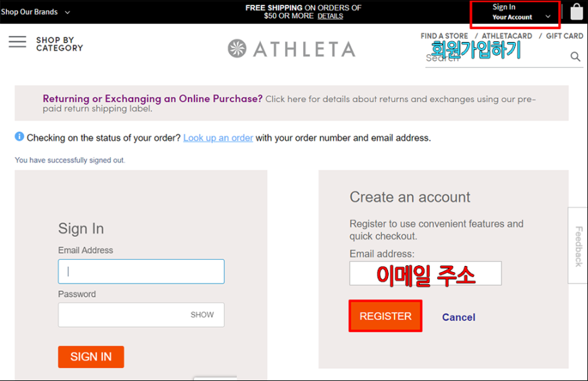Expand the Shop Our Brands dropdown
This screenshot has height=381, width=588.
click(x=35, y=12)
